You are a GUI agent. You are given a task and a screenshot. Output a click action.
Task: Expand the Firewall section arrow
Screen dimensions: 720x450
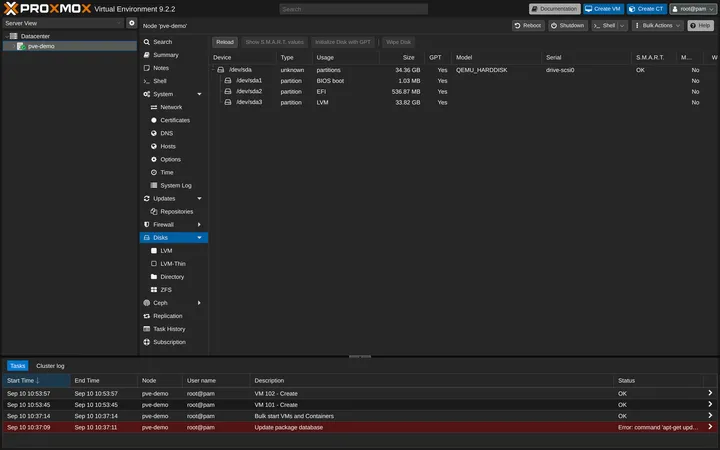[x=199, y=225]
